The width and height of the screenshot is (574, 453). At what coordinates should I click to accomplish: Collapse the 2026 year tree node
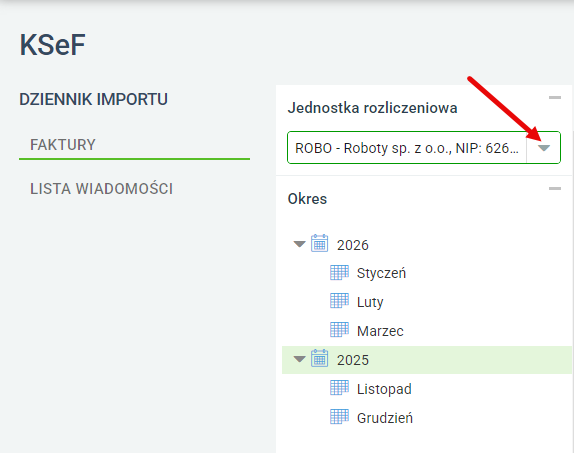point(299,244)
